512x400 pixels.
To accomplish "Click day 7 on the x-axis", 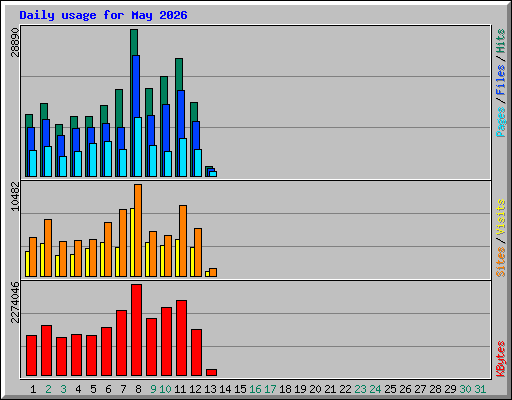I will point(123,389).
